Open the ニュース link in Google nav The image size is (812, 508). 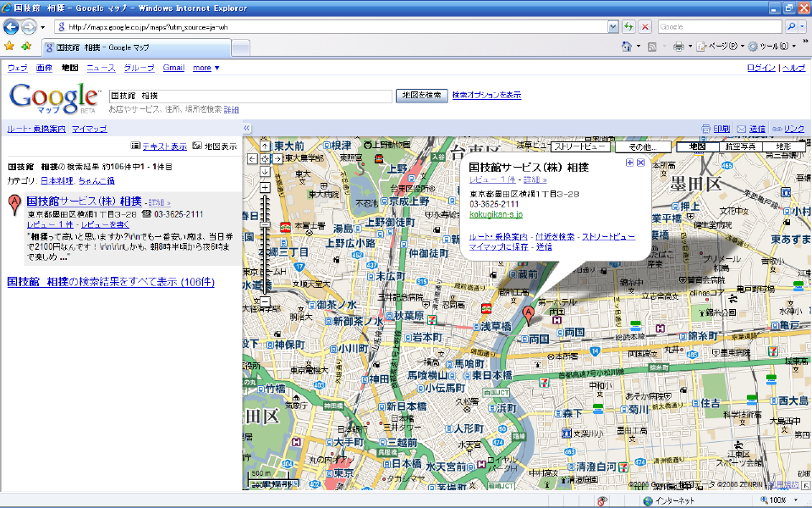[x=101, y=68]
